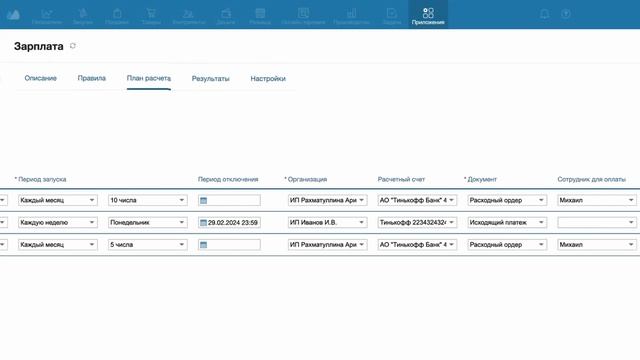The width and height of the screenshot is (640, 360).
Task: Click the refresh icon beside Зарплата title
Action: [73, 46]
